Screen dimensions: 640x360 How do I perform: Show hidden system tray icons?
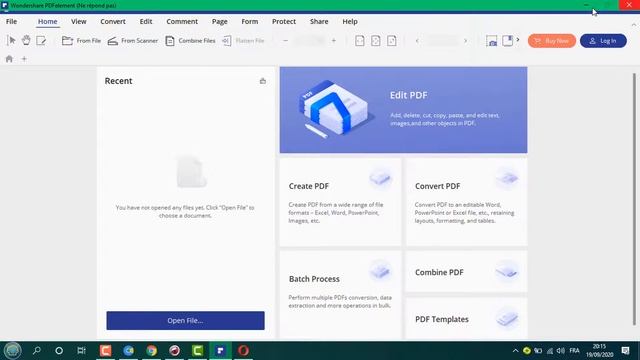[515, 351]
